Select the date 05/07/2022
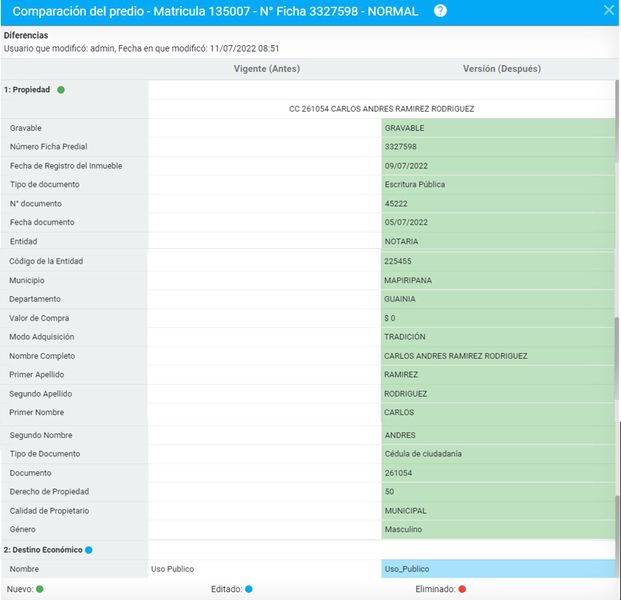Image resolution: width=621 pixels, height=600 pixels. point(406,222)
